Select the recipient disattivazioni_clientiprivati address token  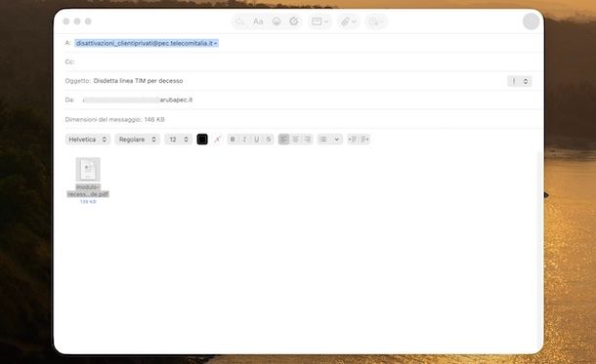click(x=147, y=43)
